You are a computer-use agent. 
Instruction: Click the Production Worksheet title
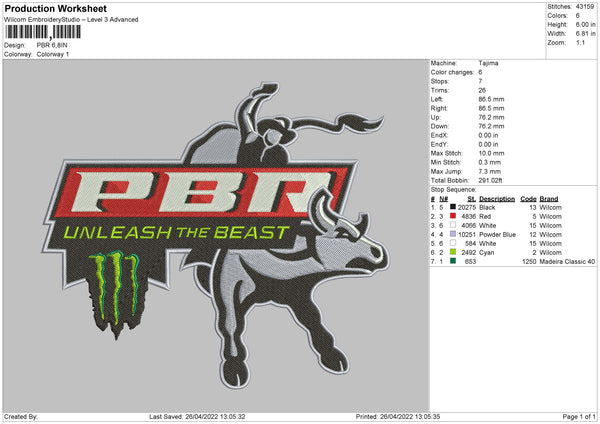point(55,8)
